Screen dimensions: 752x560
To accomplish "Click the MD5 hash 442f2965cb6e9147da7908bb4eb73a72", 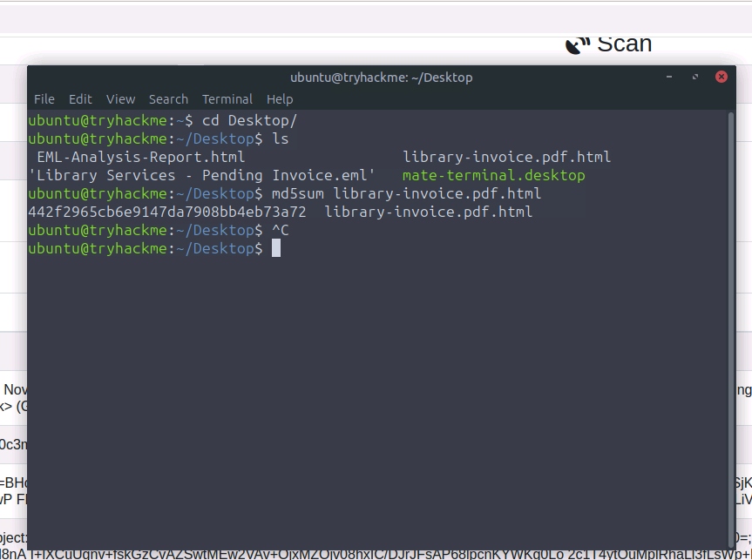I will coord(167,212).
